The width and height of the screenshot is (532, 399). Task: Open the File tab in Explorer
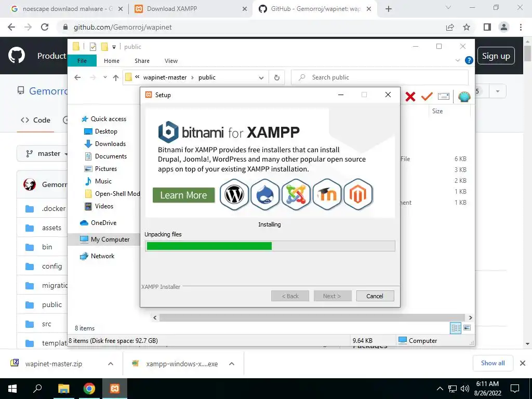coord(82,61)
